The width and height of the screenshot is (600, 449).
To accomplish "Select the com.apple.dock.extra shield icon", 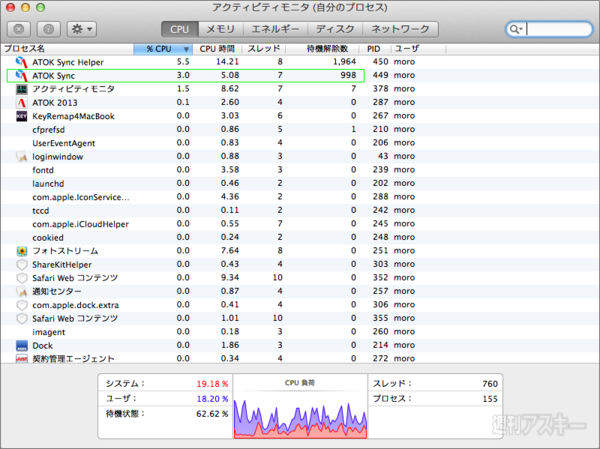I will tap(22, 305).
